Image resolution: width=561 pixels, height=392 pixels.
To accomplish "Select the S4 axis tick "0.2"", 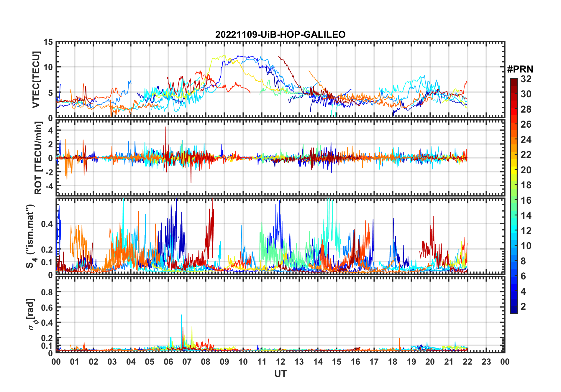I will (47, 249).
